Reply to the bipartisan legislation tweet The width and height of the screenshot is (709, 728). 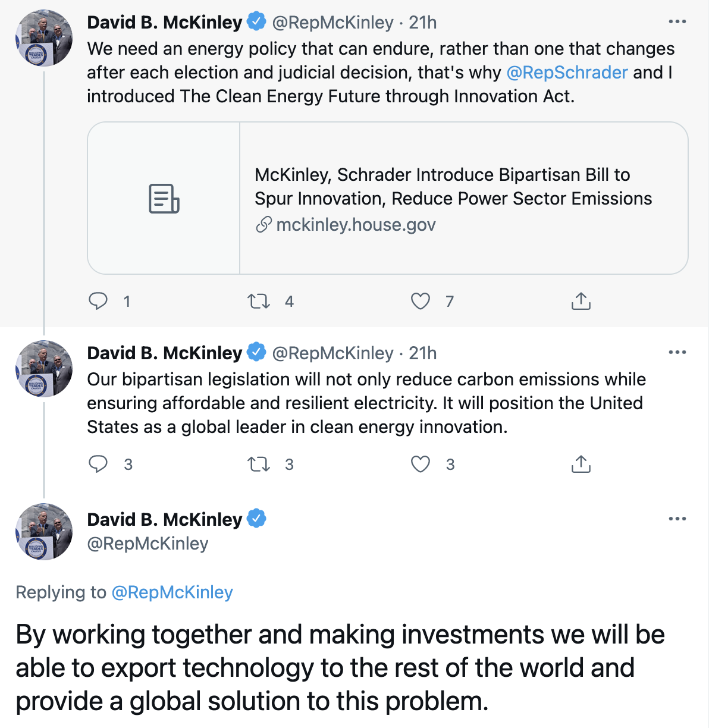pyautogui.click(x=98, y=464)
